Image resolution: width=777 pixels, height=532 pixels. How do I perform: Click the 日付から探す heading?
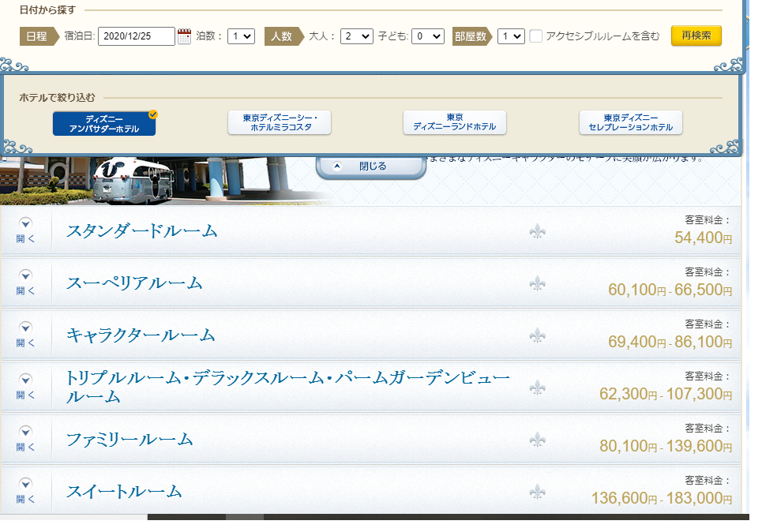click(x=47, y=10)
